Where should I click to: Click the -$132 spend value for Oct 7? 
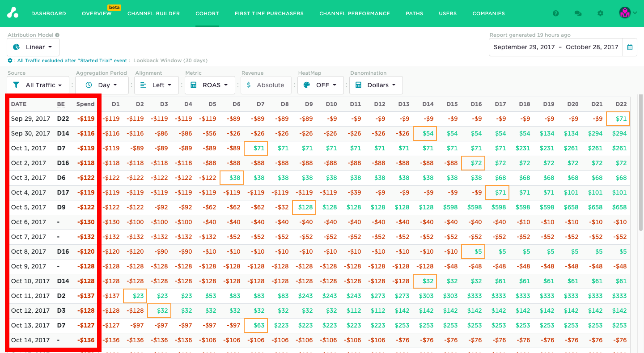point(86,237)
